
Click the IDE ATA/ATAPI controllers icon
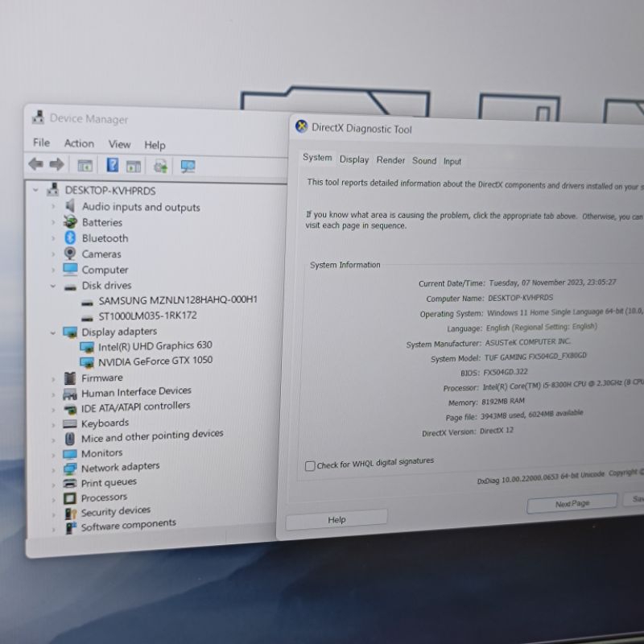tap(70, 409)
